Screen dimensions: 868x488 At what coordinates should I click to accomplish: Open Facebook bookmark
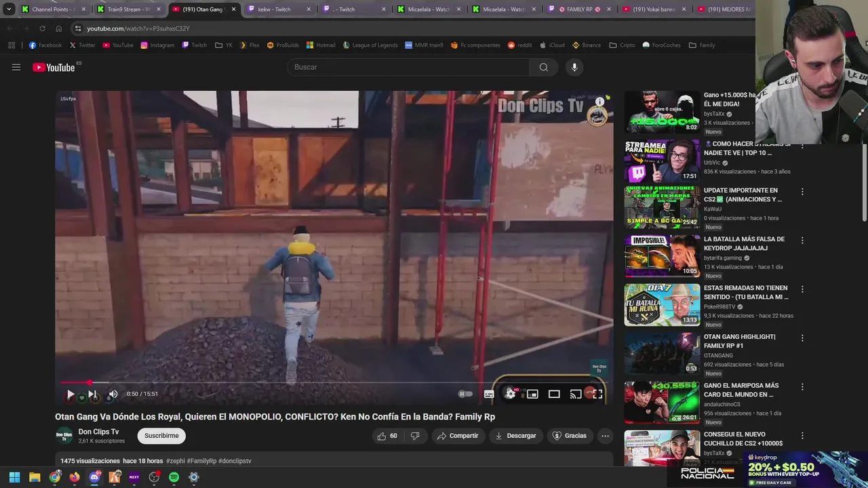(45, 45)
